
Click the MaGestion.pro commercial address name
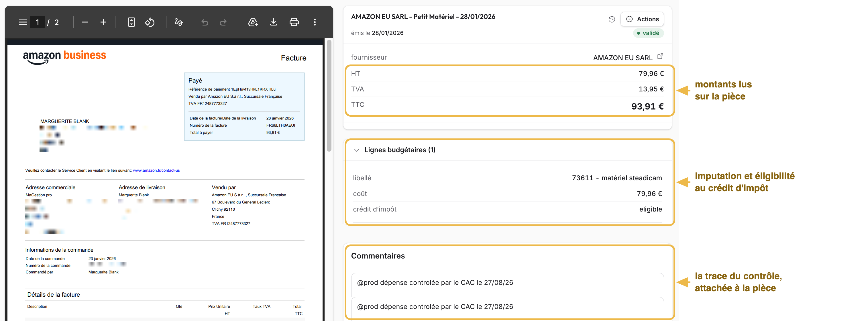pyautogui.click(x=39, y=195)
